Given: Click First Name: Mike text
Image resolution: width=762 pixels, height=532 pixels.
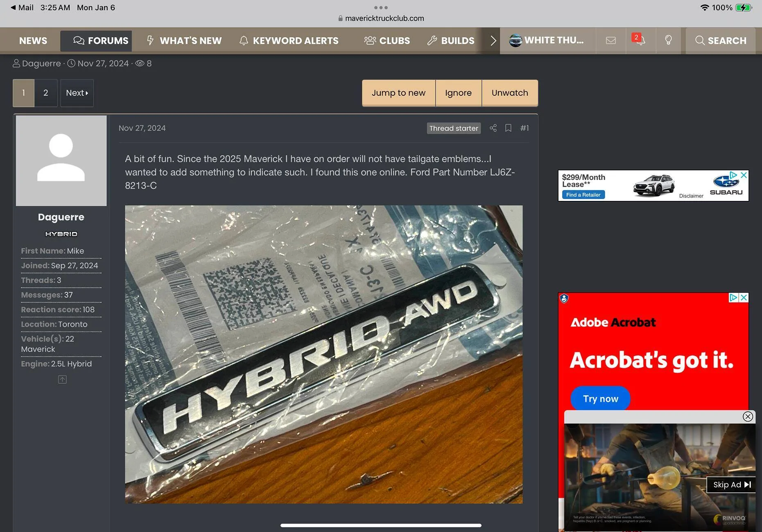Looking at the screenshot, I should pos(52,251).
